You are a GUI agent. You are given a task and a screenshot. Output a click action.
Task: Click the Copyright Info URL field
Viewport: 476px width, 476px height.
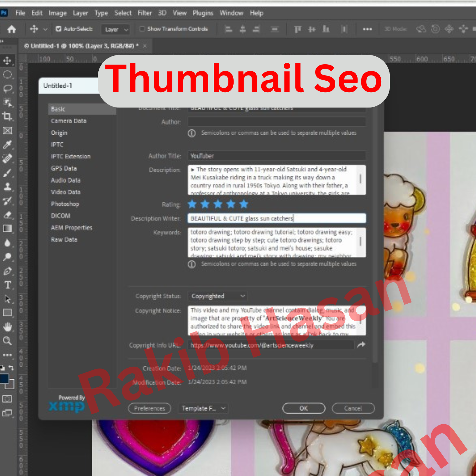coord(271,345)
